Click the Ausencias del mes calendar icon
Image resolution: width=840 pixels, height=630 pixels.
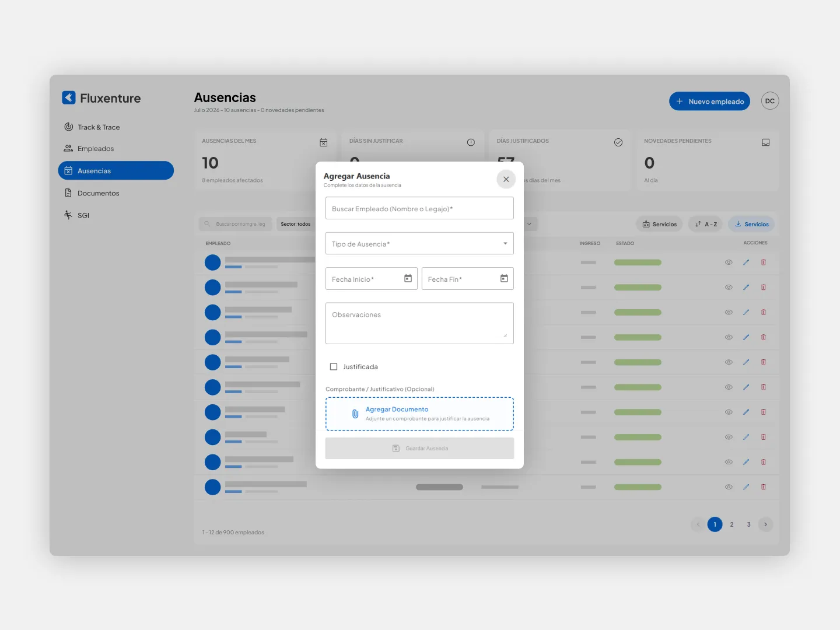coord(324,142)
